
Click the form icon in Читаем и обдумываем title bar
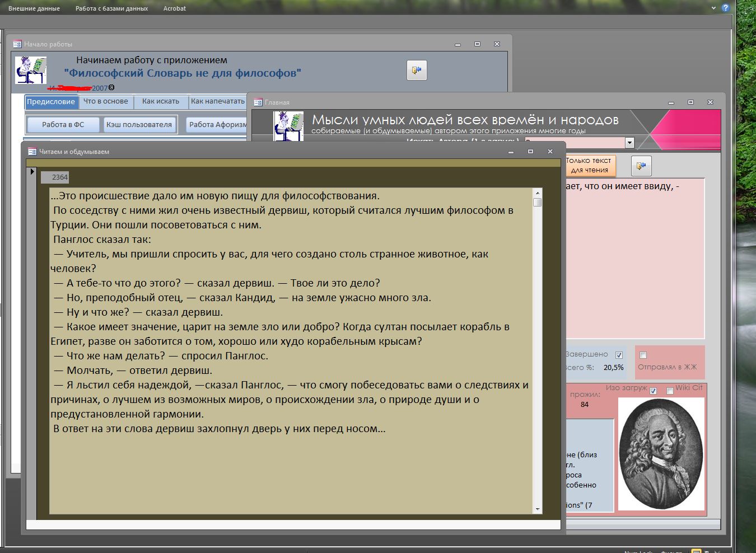pyautogui.click(x=32, y=152)
